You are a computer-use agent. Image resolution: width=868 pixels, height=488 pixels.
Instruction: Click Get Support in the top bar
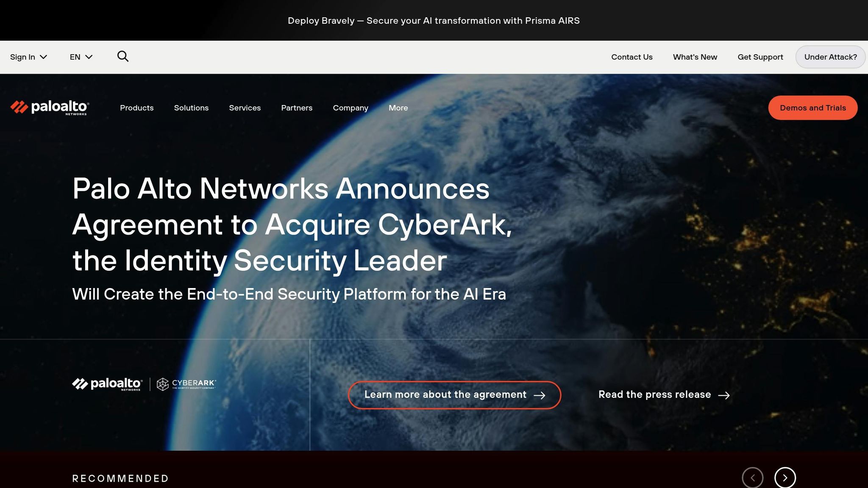pos(760,57)
